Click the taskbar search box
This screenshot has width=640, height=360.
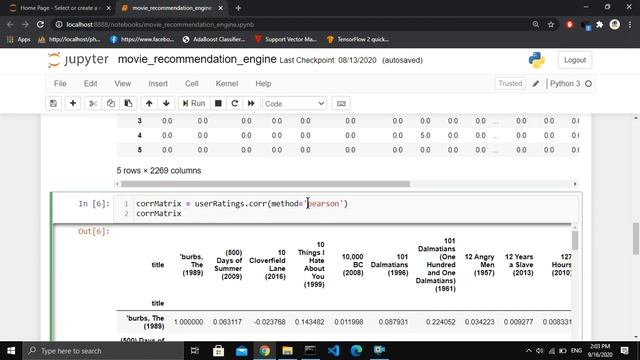click(103, 351)
